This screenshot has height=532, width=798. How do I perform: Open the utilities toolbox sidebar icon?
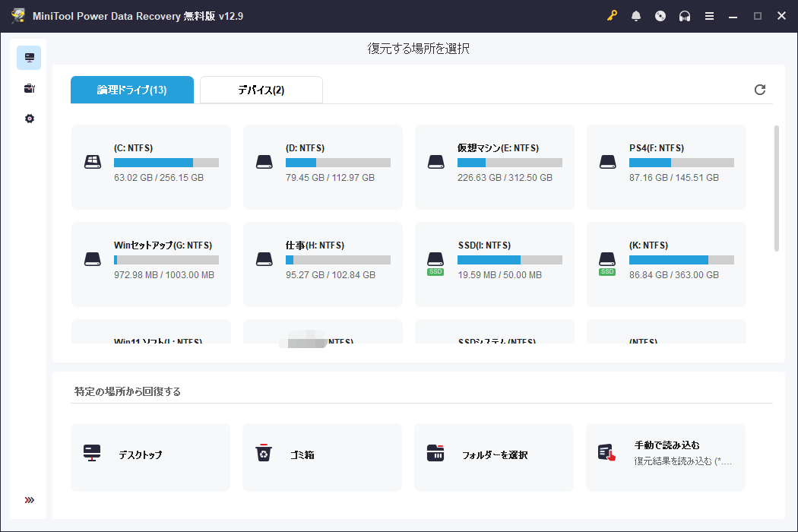[29, 88]
